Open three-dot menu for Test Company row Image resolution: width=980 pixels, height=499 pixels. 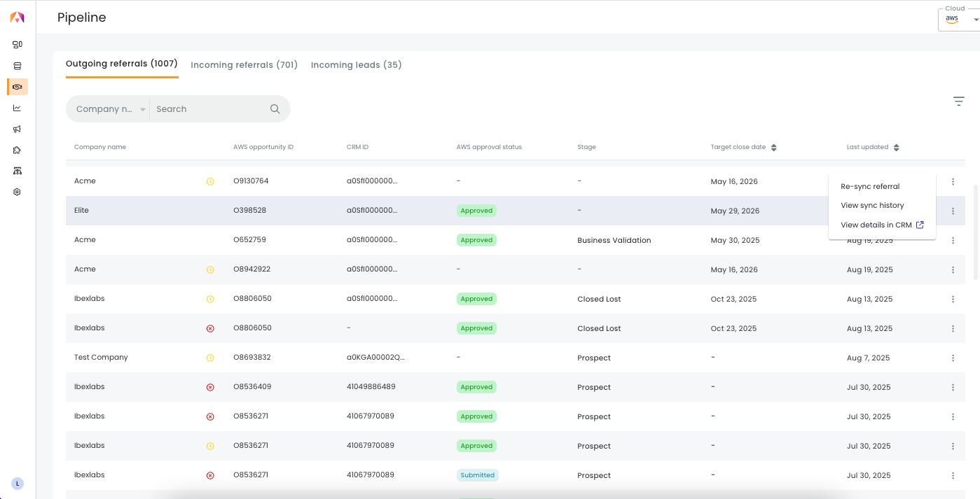953,358
